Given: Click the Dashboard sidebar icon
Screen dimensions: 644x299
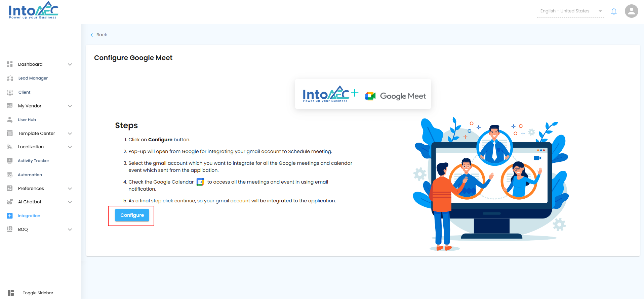Looking at the screenshot, I should pyautogui.click(x=10, y=64).
